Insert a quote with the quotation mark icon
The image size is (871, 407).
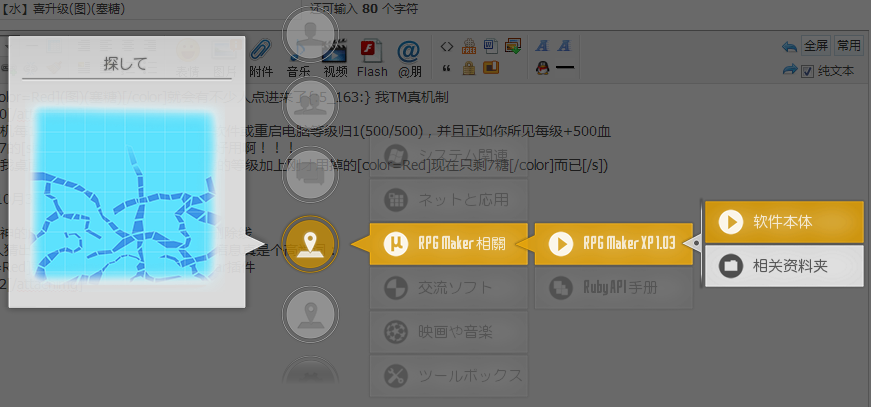pos(446,69)
